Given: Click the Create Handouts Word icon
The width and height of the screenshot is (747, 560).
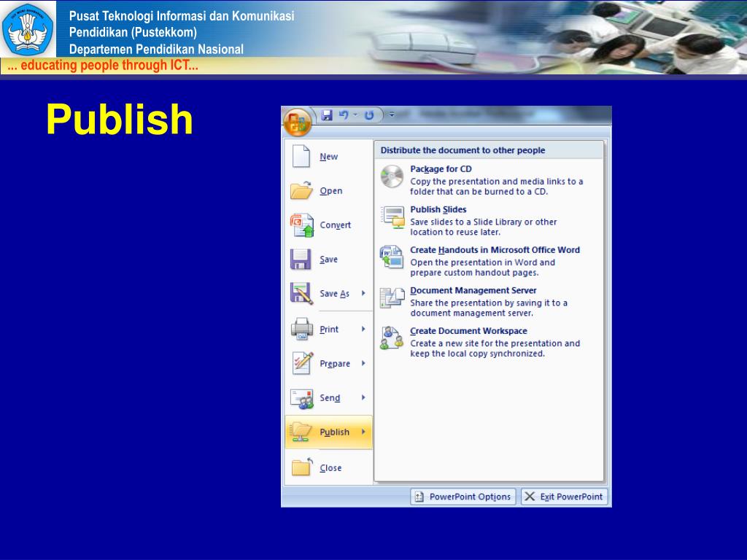Looking at the screenshot, I should click(x=392, y=257).
